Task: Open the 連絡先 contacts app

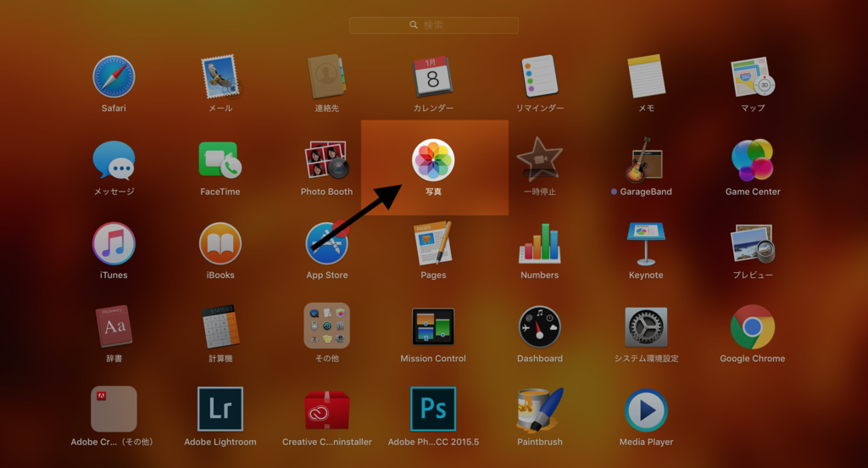Action: [326, 76]
